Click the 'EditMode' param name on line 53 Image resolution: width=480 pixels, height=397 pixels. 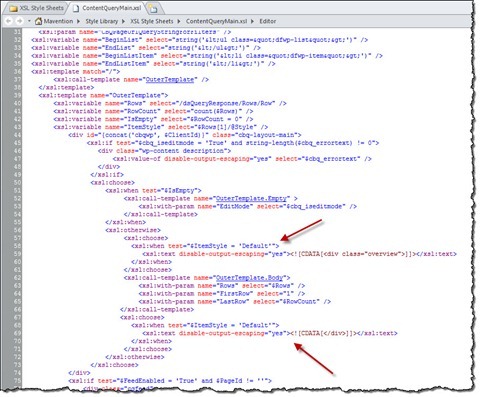[234, 206]
